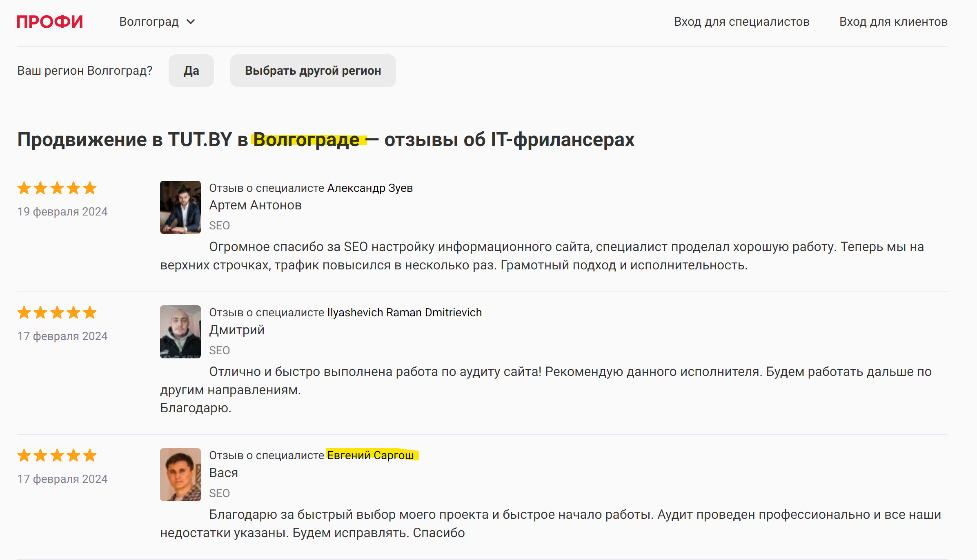Click star rating beside Вася's review

57,455
